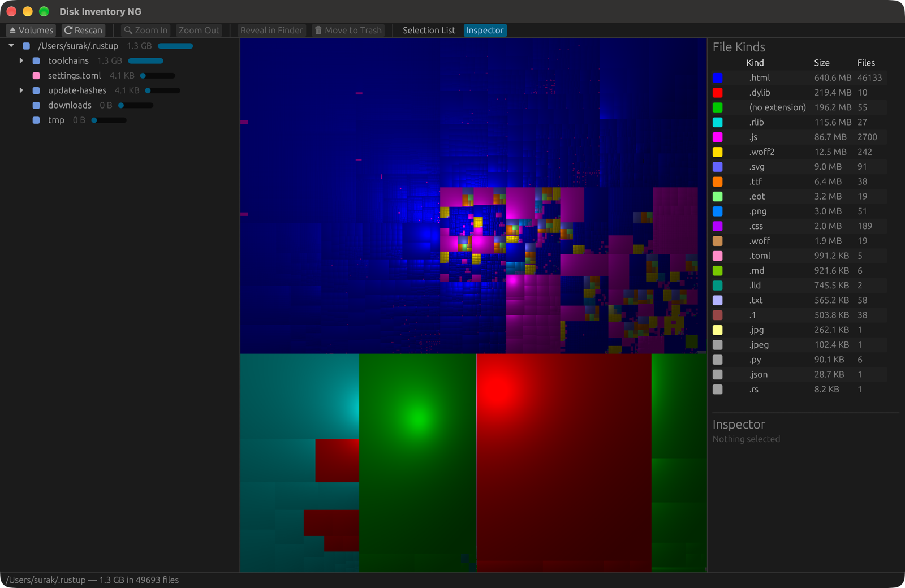
Task: Select the .png file kind row
Action: coord(800,211)
